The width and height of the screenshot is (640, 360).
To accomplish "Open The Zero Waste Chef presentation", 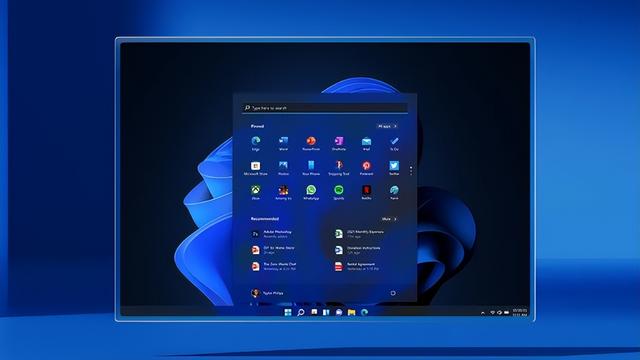I will pos(273,266).
